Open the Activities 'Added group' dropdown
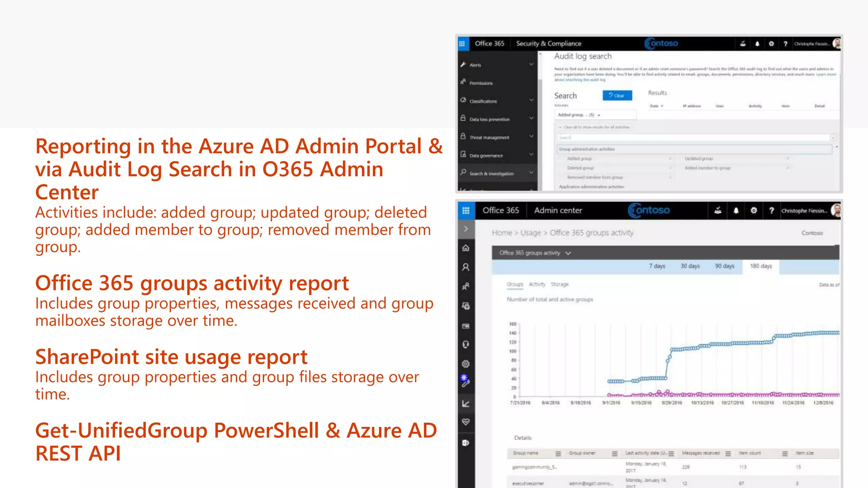 [x=595, y=115]
